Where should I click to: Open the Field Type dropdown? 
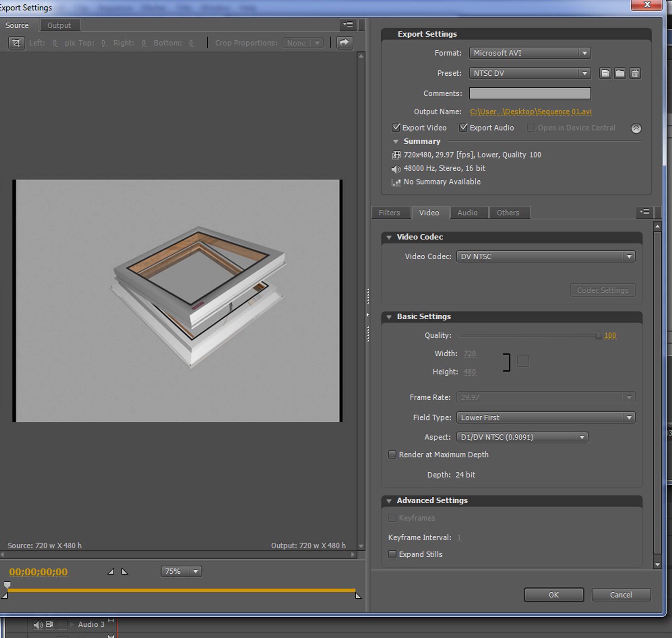tap(546, 417)
